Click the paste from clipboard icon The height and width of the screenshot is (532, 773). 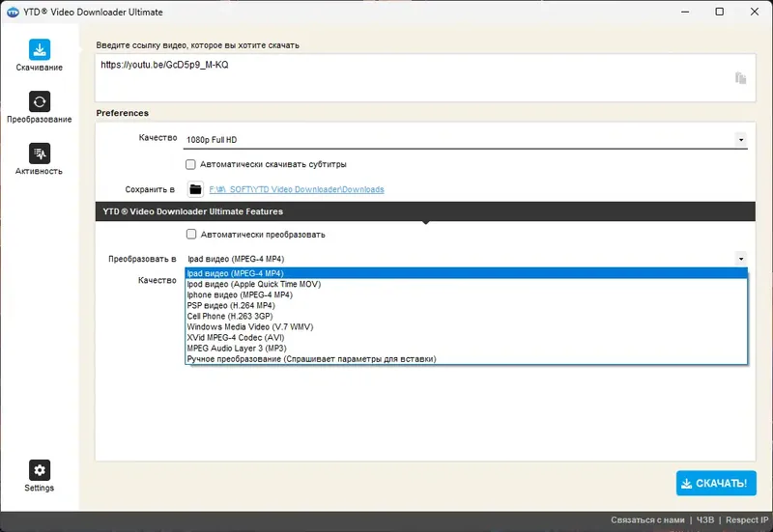click(x=740, y=78)
